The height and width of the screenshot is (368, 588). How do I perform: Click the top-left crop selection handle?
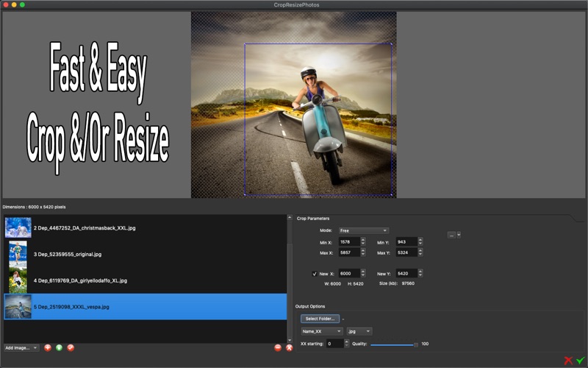pyautogui.click(x=245, y=44)
